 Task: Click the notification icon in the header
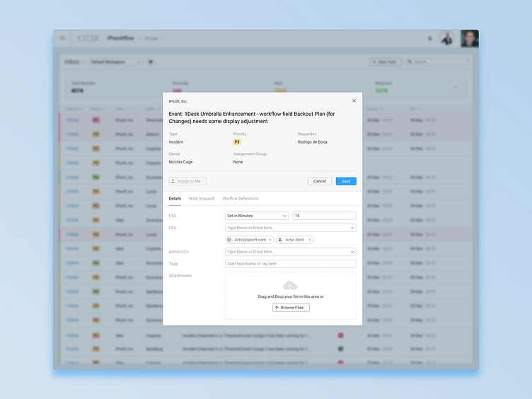click(x=430, y=38)
